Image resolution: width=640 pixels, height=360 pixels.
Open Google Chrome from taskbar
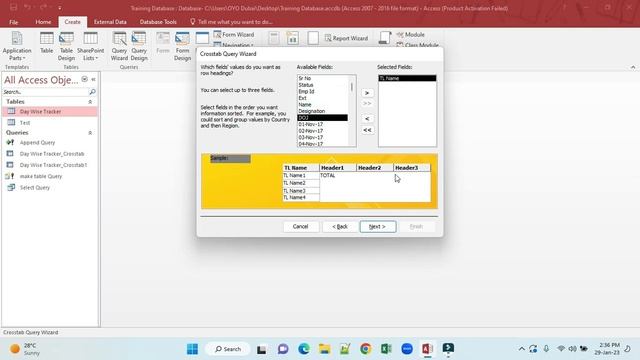pyautogui.click(x=366, y=349)
